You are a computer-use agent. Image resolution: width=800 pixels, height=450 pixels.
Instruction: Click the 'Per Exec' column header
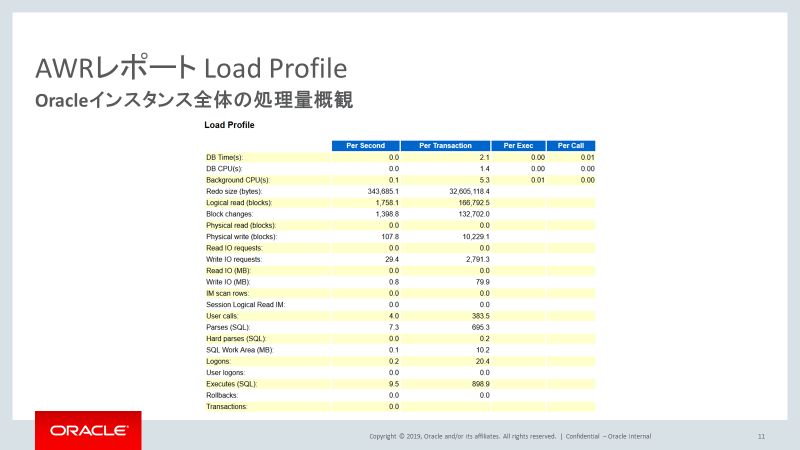tap(518, 146)
